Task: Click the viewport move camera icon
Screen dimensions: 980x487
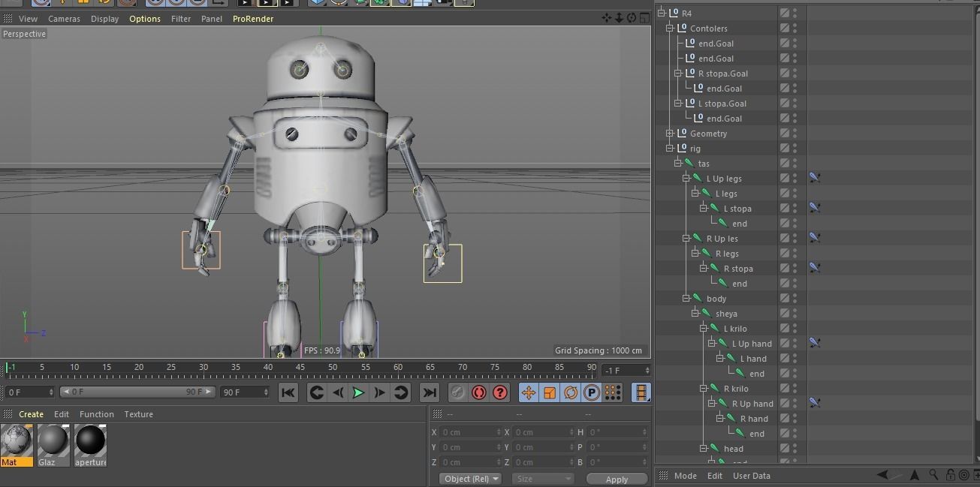Action: click(x=607, y=18)
